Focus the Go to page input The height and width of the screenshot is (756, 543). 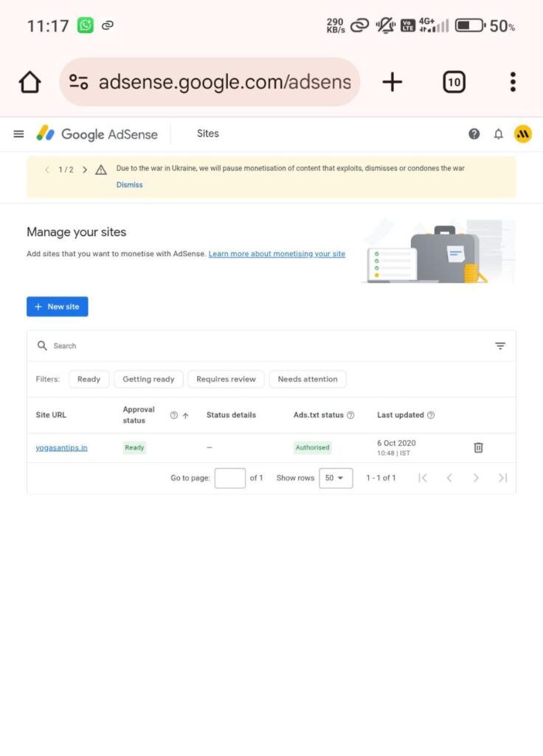(230, 478)
